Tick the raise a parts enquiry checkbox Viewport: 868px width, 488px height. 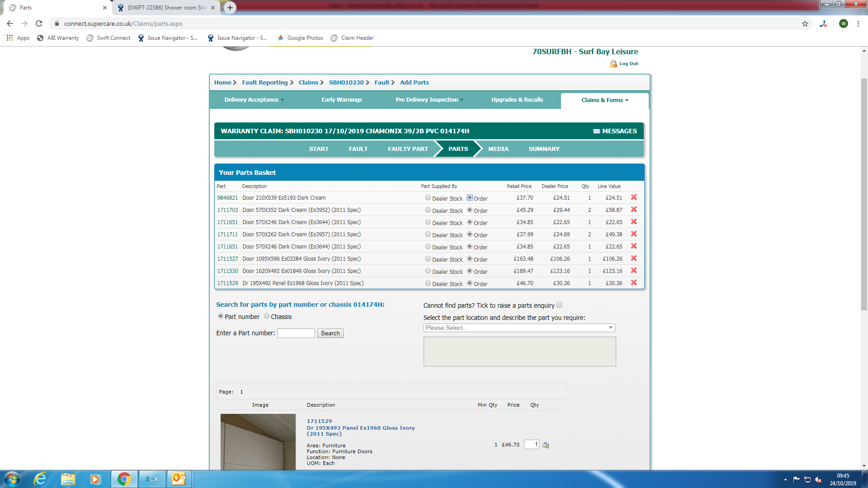(x=559, y=305)
